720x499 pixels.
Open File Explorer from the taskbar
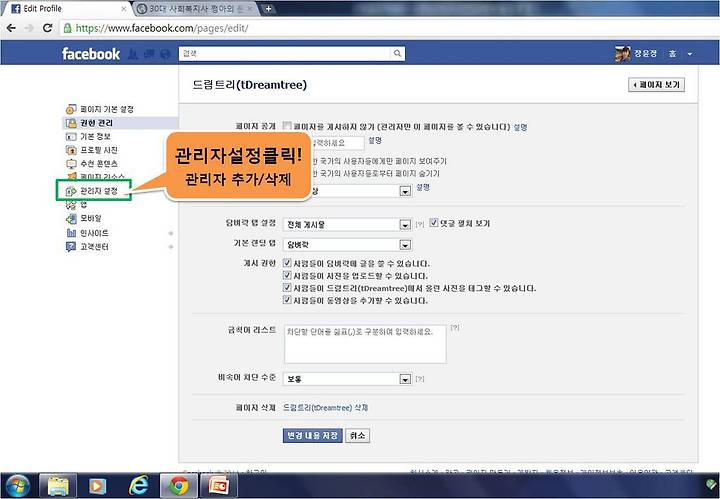pyautogui.click(x=58, y=486)
